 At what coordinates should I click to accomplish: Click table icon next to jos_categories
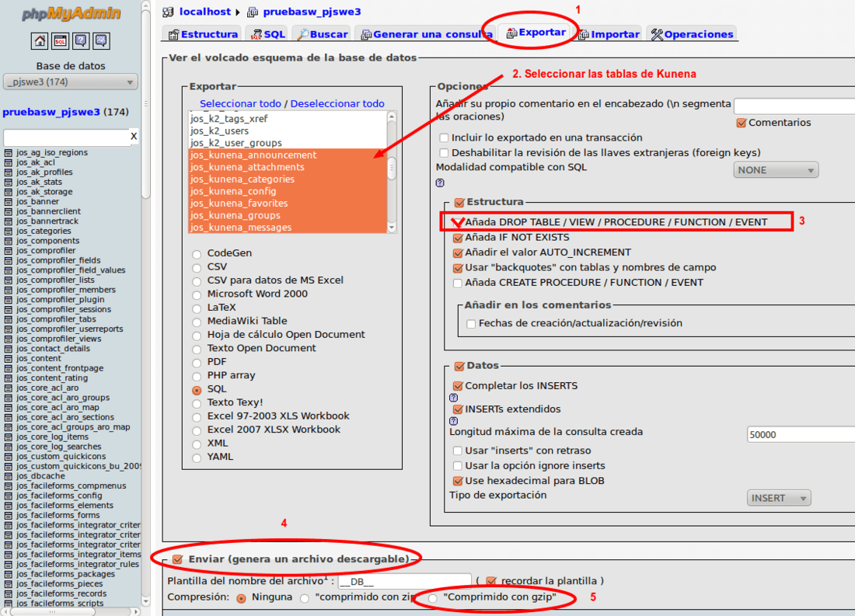(x=9, y=231)
